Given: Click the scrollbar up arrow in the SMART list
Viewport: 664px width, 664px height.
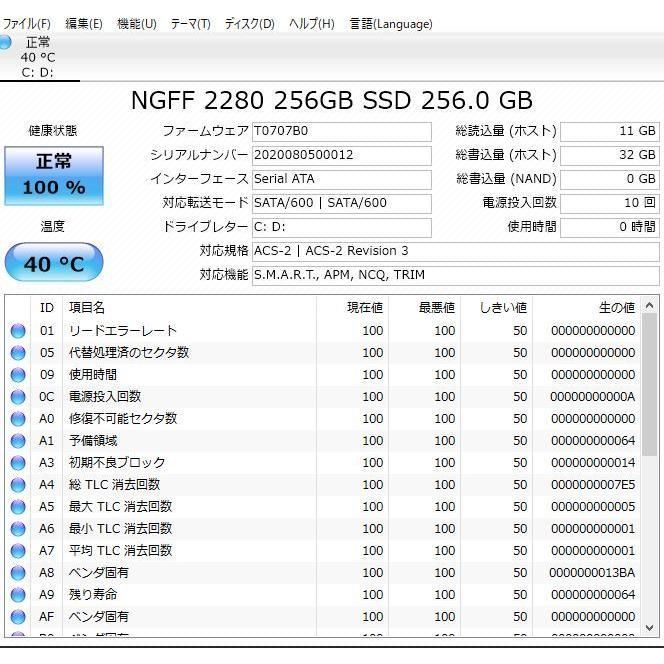Looking at the screenshot, I should click(x=650, y=305).
